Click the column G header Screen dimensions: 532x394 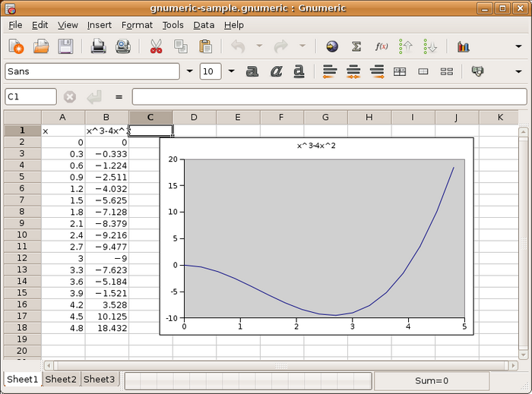click(x=325, y=117)
